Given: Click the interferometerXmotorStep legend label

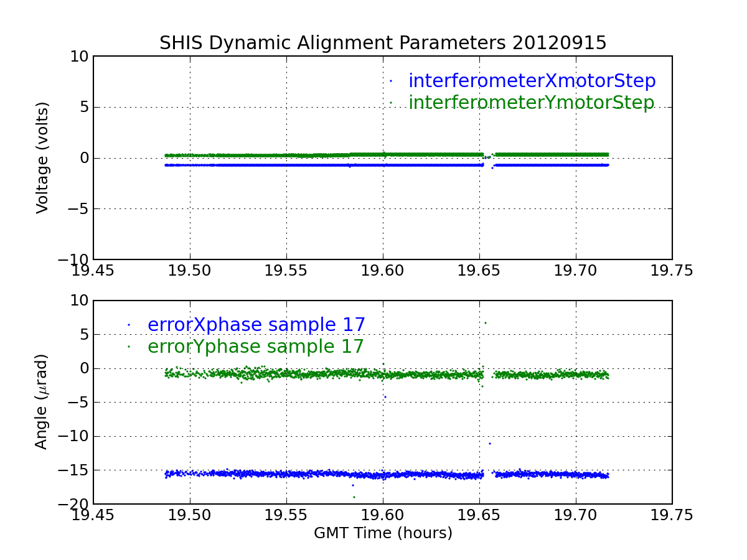Looking at the screenshot, I should point(532,81).
